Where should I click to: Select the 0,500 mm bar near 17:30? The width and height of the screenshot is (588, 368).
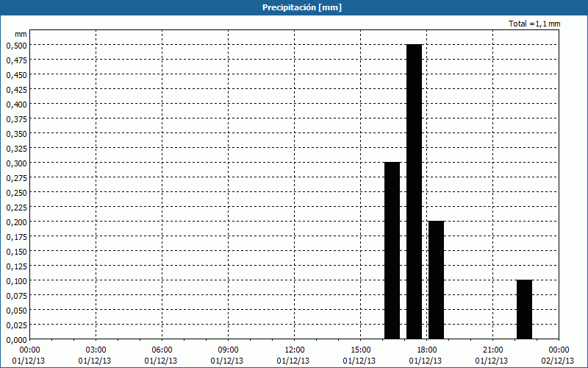[414, 191]
